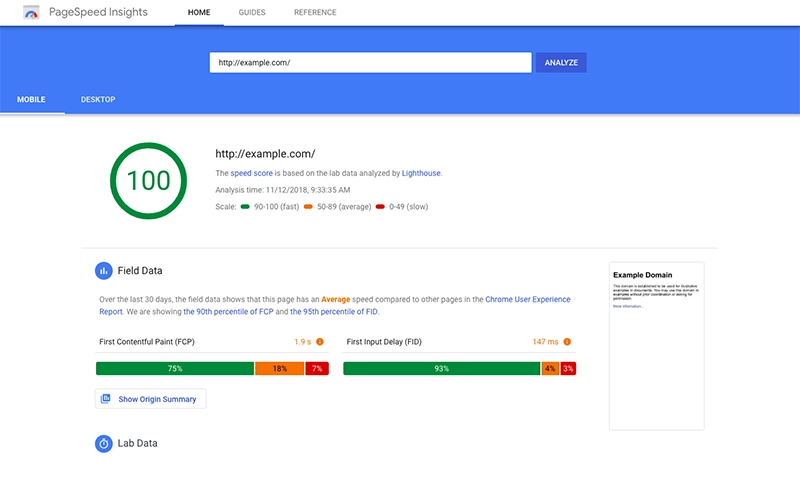Switch to the MOBILE results tab
This screenshot has height=500, width=800.
pos(31,99)
